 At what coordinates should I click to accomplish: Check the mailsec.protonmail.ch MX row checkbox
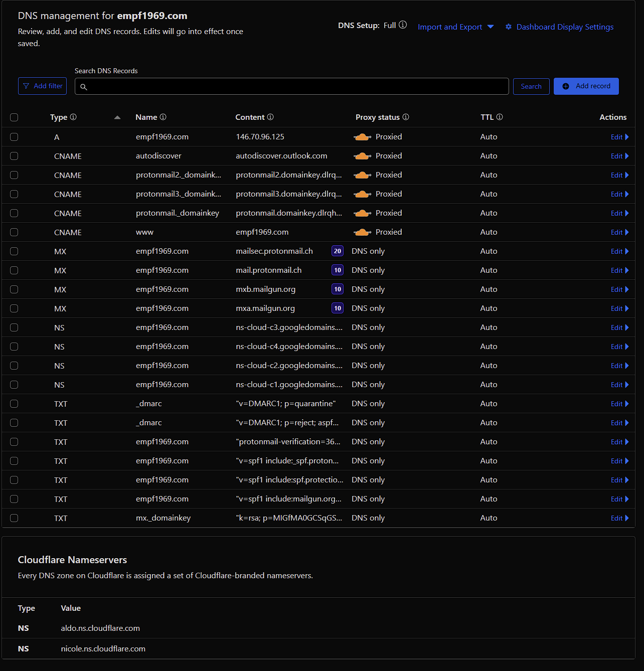14,251
